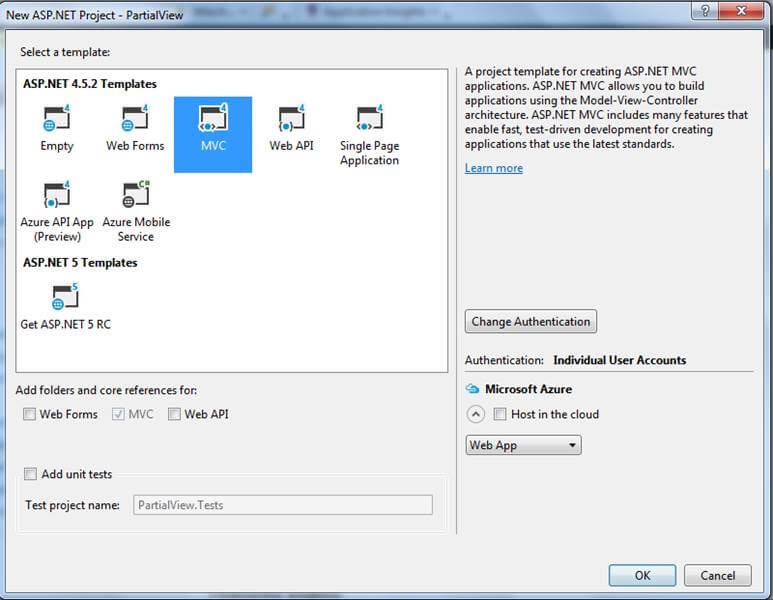This screenshot has height=600, width=773.
Task: Click the ASP.NET 4.5.2 Templates heading
Action: tap(90, 84)
